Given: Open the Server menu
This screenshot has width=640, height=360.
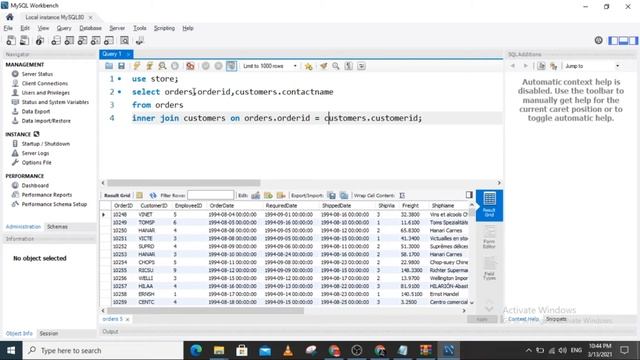Looking at the screenshot, I should point(117,28).
